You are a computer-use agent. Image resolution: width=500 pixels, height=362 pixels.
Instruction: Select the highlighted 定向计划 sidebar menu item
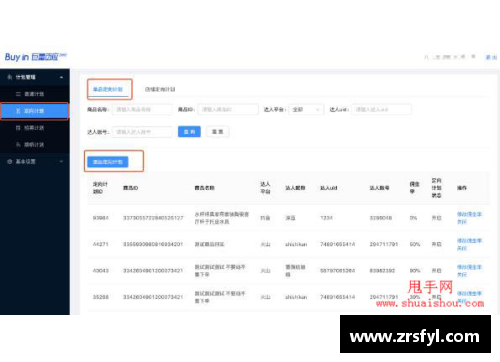(35, 111)
